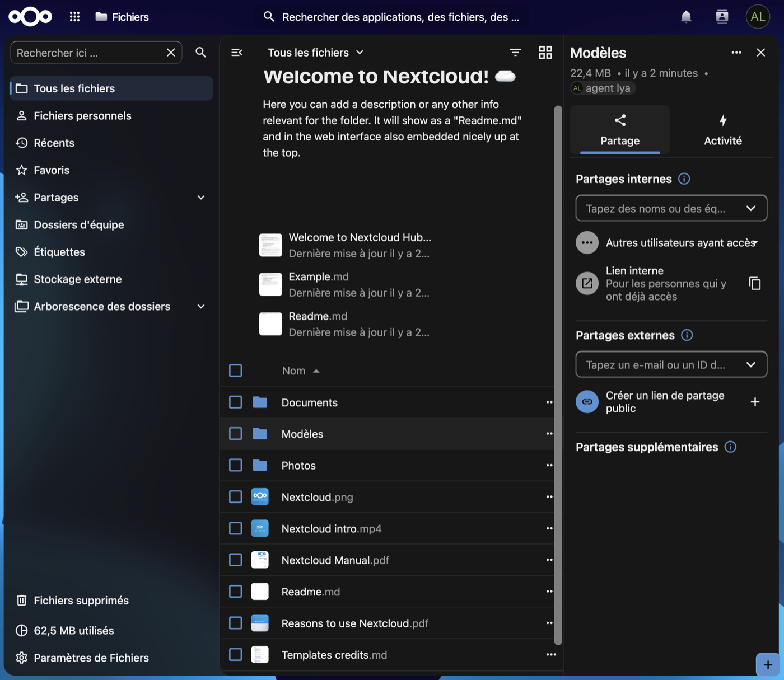
Task: Open the Nextcloud home logo
Action: pos(30,17)
